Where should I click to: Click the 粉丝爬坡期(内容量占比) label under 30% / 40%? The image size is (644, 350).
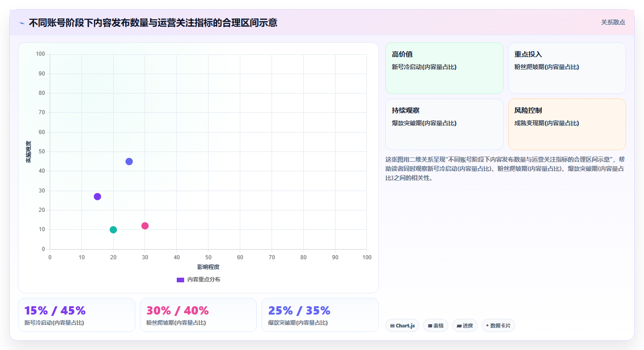click(176, 323)
